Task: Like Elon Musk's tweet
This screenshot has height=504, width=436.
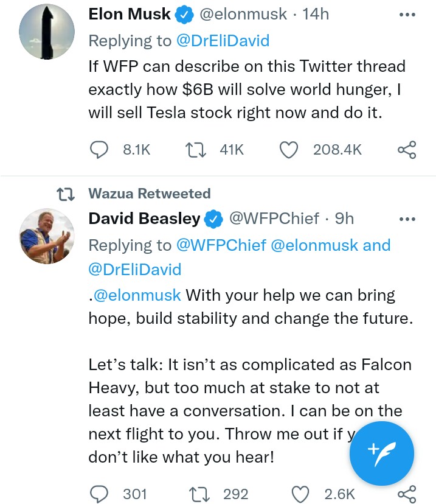Action: (x=289, y=150)
